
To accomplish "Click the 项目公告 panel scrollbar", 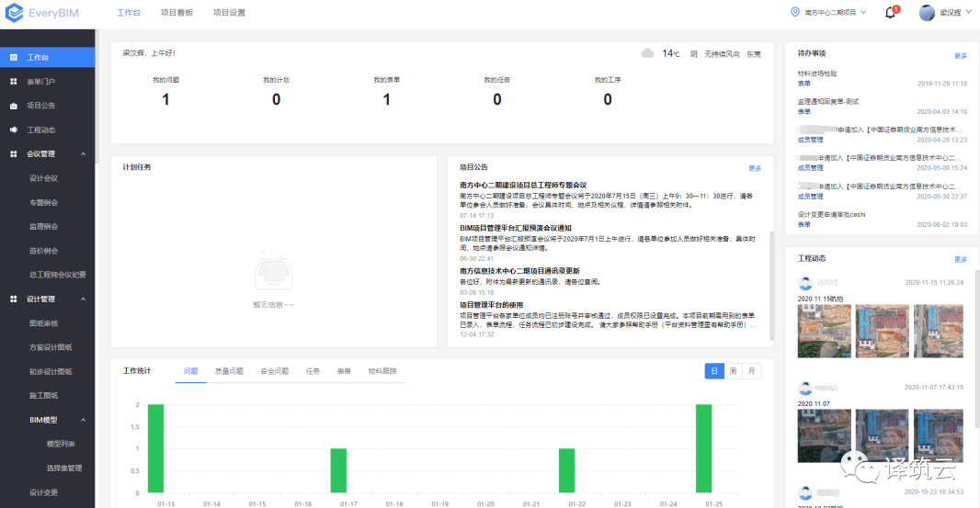I will 771,285.
